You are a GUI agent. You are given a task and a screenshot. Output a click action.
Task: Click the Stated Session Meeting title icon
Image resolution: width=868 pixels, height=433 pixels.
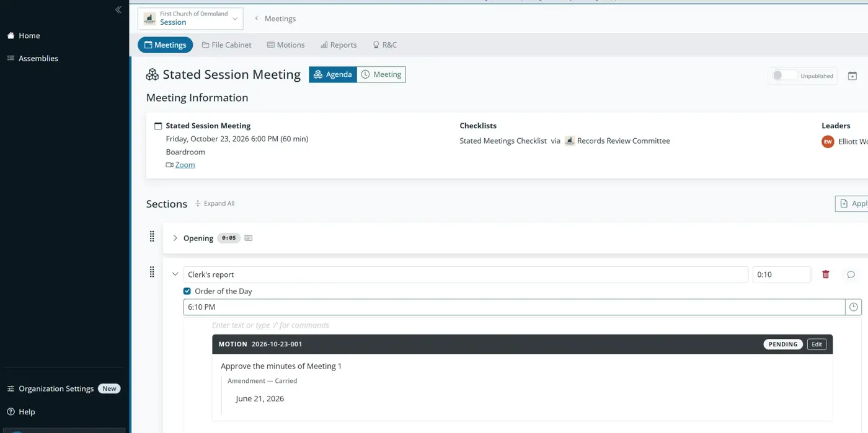pos(153,74)
